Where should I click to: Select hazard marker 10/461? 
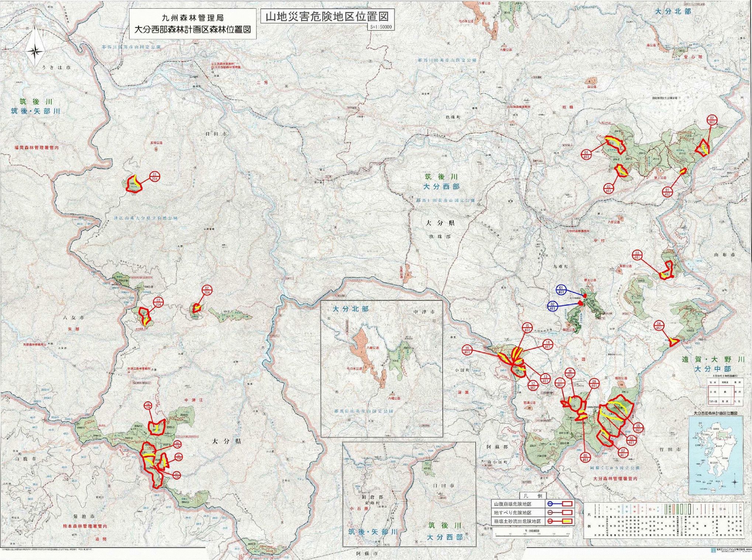tap(570, 373)
